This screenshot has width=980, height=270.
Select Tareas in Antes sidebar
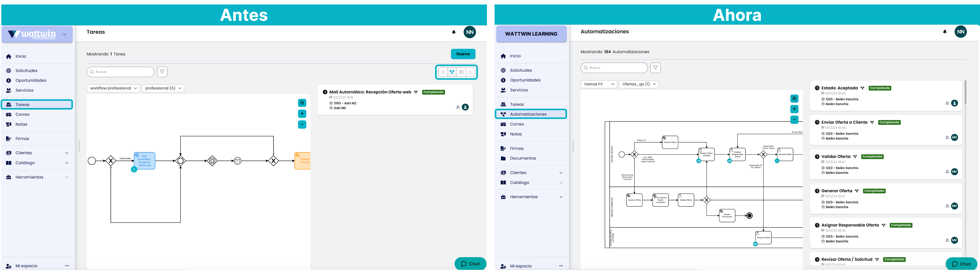pyautogui.click(x=37, y=104)
